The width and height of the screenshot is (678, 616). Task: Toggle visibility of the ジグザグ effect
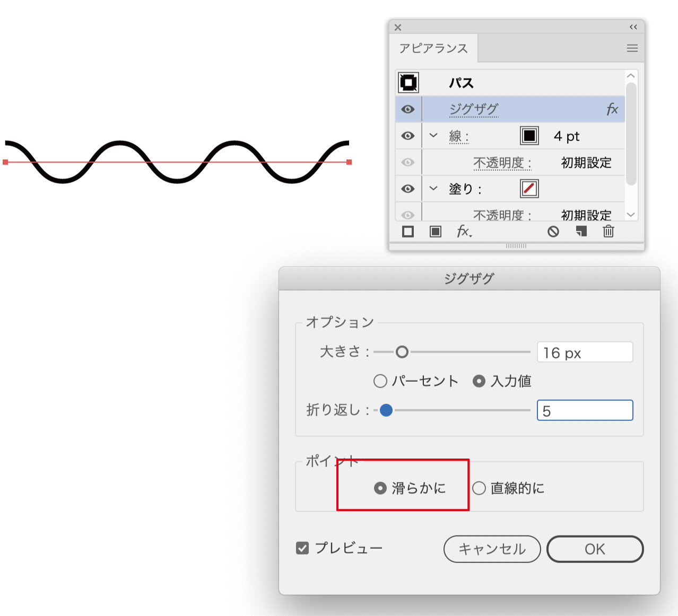click(x=408, y=109)
